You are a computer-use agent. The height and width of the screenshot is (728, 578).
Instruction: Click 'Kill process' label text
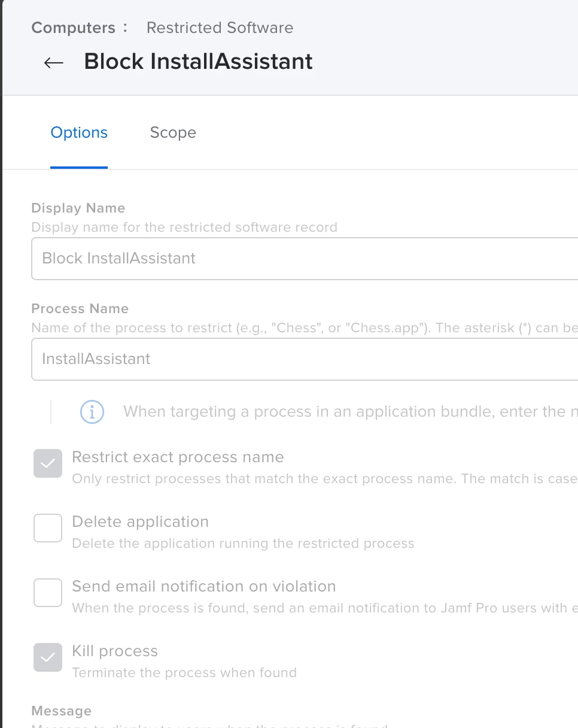click(115, 651)
